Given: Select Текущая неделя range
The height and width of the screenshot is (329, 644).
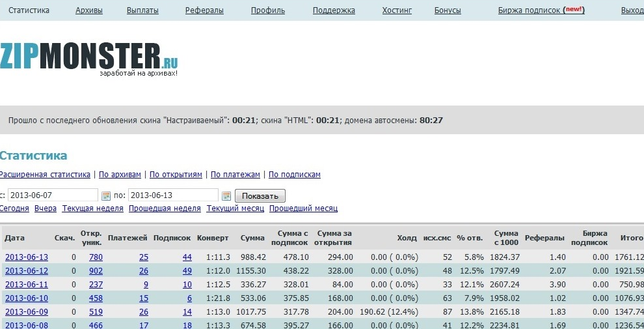Looking at the screenshot, I should pyautogui.click(x=93, y=208).
